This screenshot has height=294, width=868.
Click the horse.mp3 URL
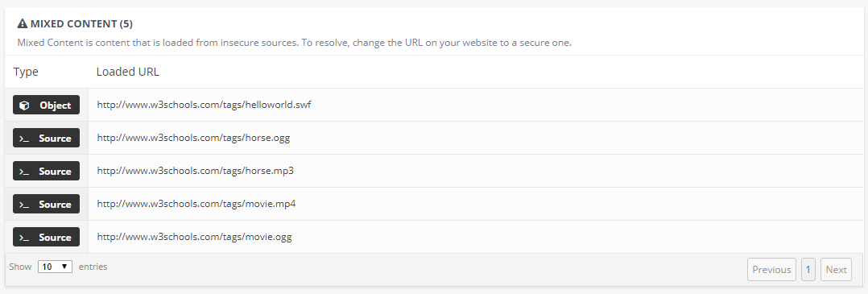click(196, 171)
